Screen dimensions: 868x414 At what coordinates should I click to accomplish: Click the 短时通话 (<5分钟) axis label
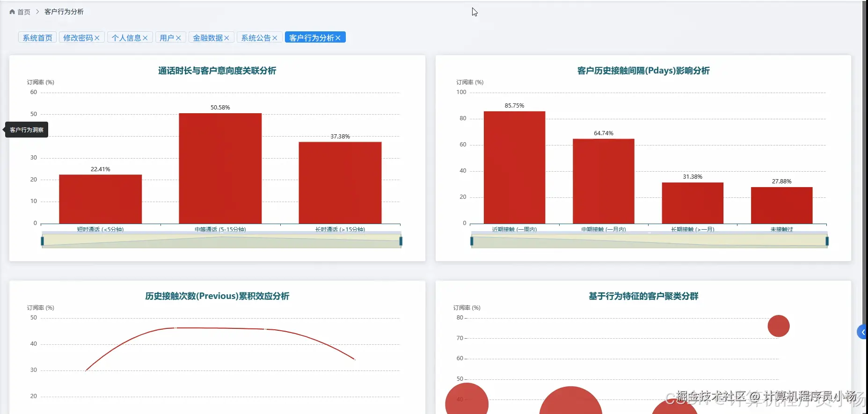point(101,229)
